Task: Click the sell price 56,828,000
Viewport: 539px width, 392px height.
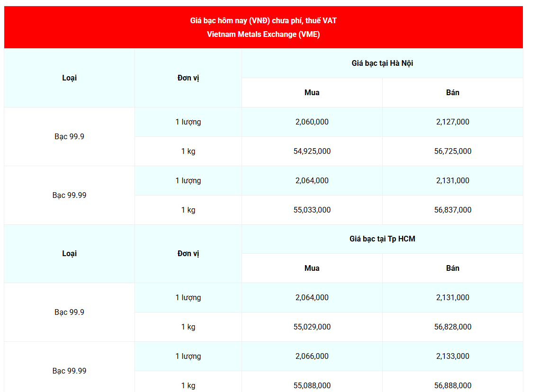Action: pyautogui.click(x=452, y=327)
